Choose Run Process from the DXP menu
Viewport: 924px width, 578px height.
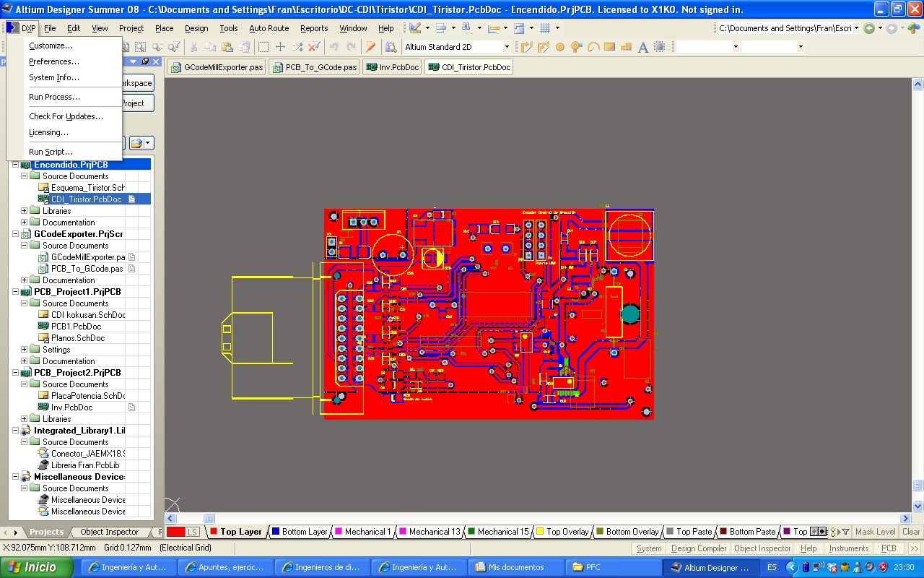pos(54,96)
